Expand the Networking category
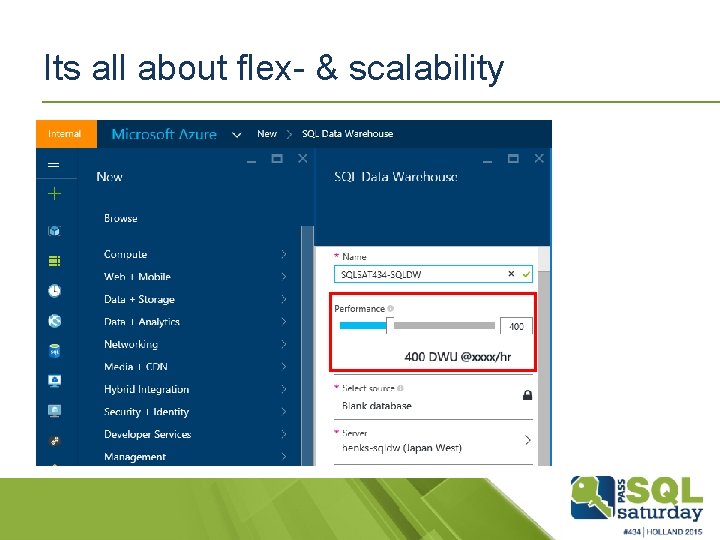 (195, 344)
